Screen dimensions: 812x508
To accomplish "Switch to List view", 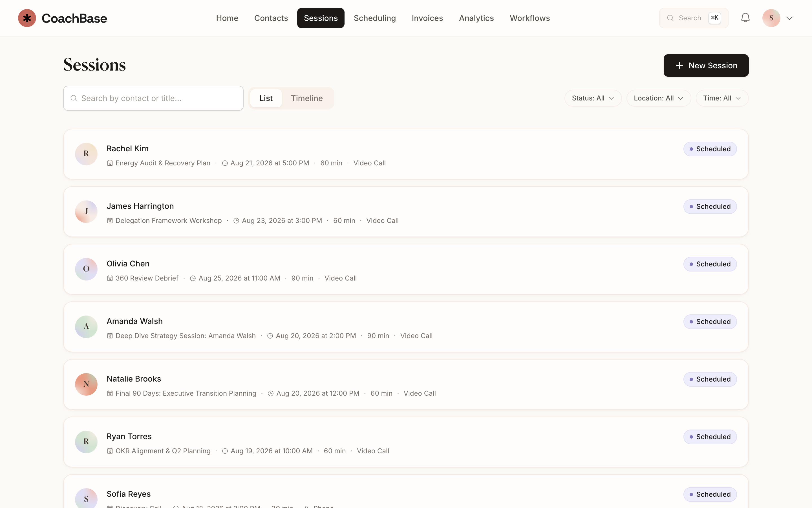I will click(x=266, y=98).
